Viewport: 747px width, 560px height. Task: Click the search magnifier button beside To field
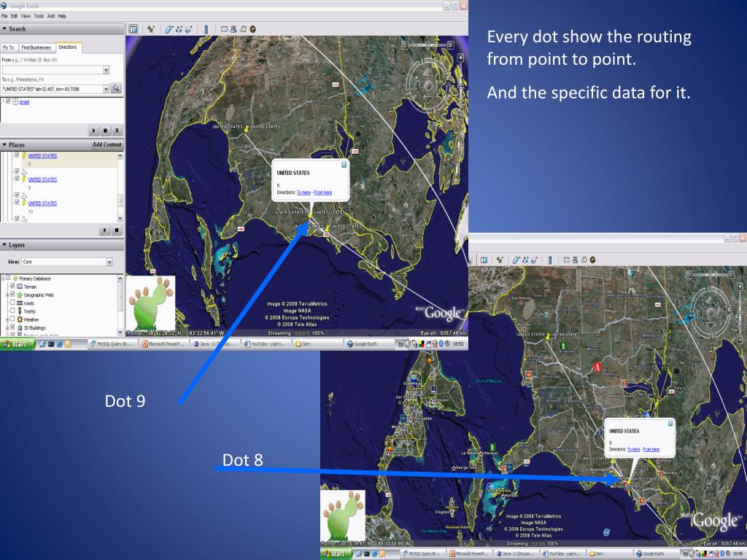coord(116,88)
